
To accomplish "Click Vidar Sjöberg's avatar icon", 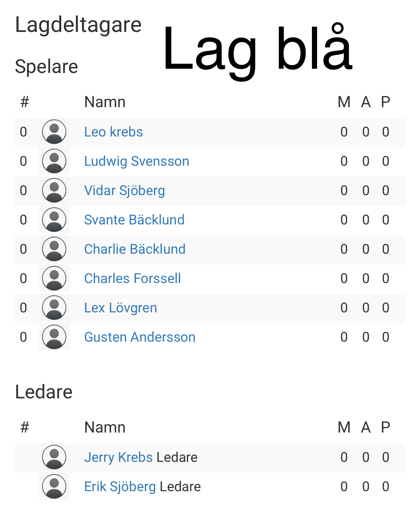I will 54,191.
